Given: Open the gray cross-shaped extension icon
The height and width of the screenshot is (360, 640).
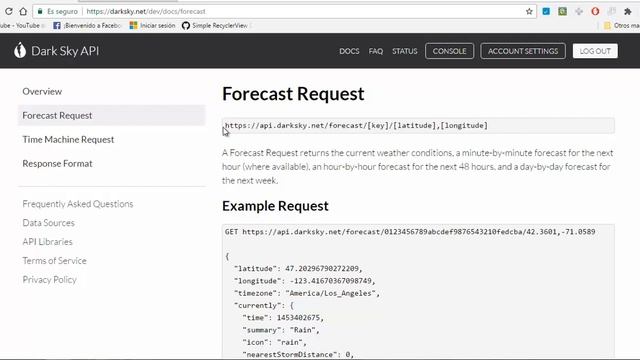Looking at the screenshot, I should pyautogui.click(x=579, y=11).
